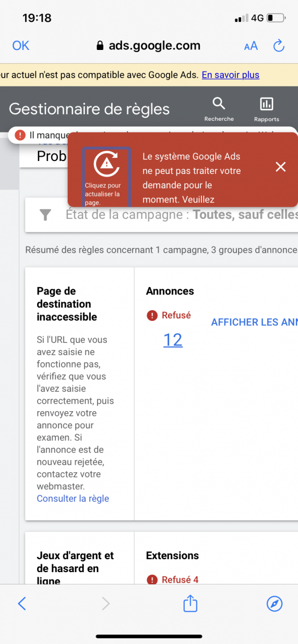Click the Page de destination inaccessible heading
Viewport: 298px width, 644px height.
point(67,304)
